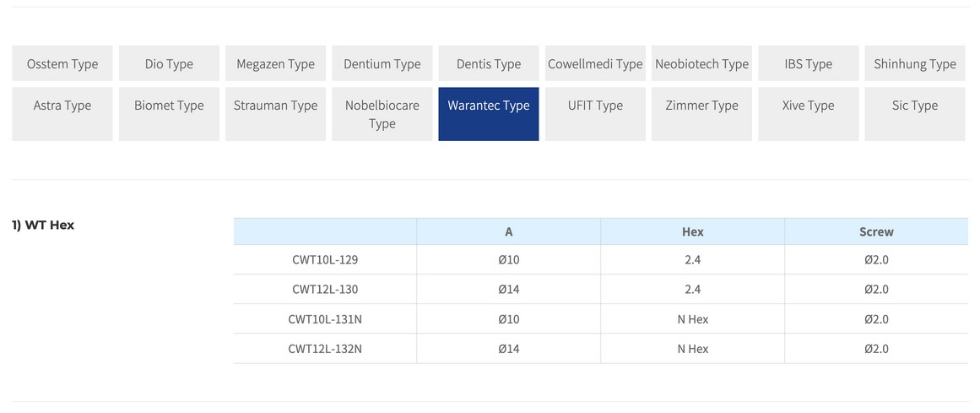
Task: Switch to Megazen Type tab
Action: coord(275,63)
